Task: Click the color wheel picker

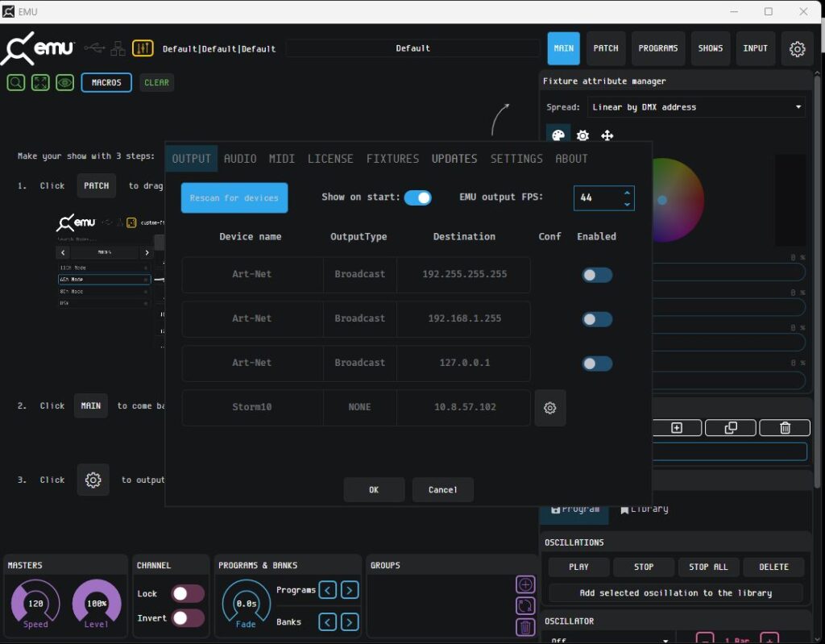Action: pos(678,200)
